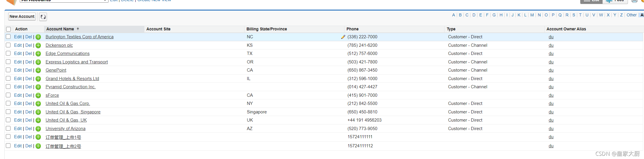
Task: Sort by the Phone column header
Action: 352,29
